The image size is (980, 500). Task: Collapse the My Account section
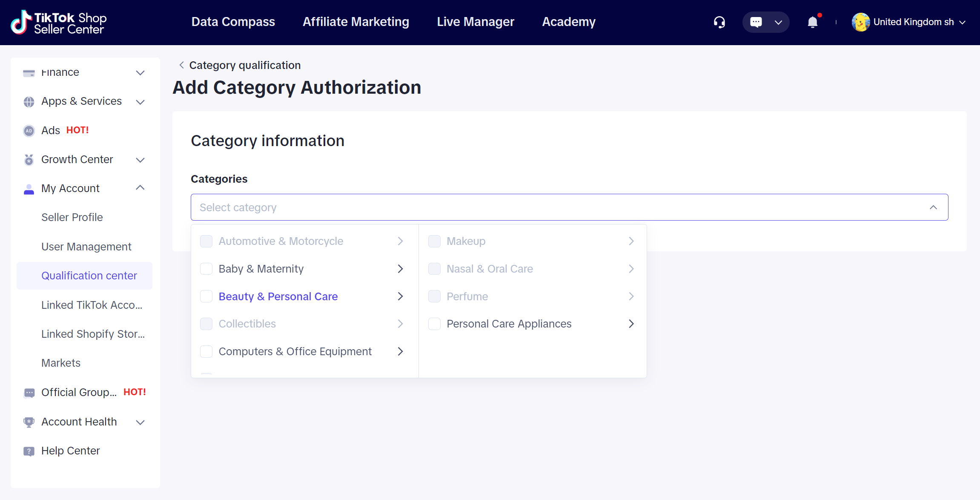pos(140,188)
